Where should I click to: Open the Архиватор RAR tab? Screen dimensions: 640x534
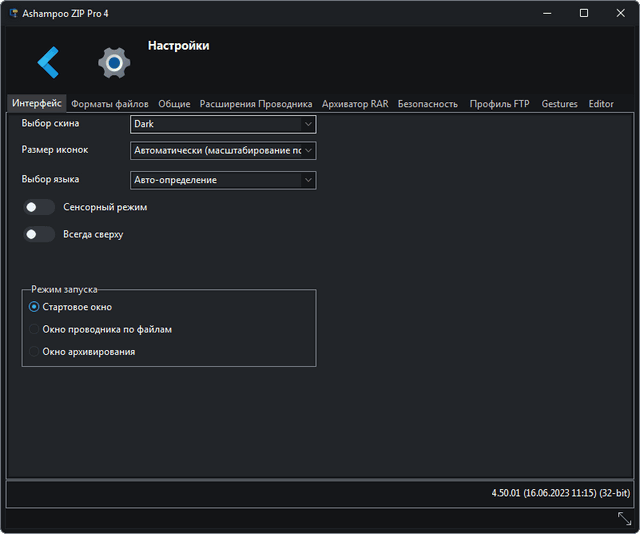[x=354, y=104]
